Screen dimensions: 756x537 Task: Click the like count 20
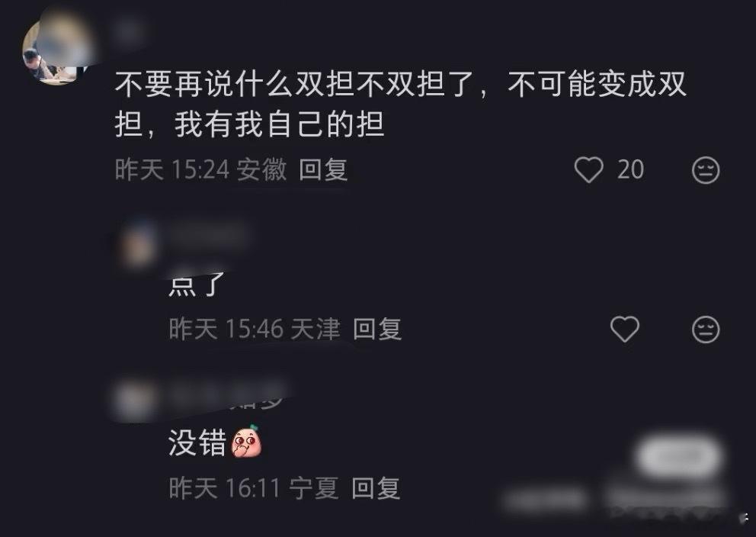click(x=631, y=170)
